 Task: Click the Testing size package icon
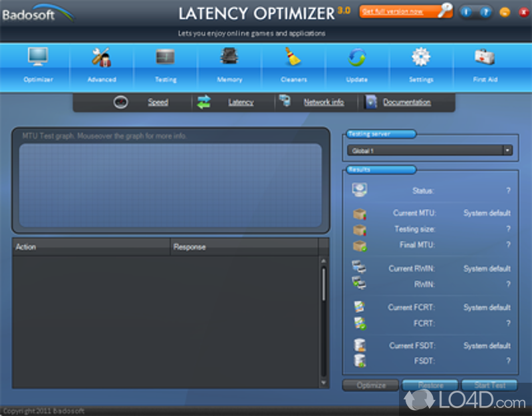point(360,230)
